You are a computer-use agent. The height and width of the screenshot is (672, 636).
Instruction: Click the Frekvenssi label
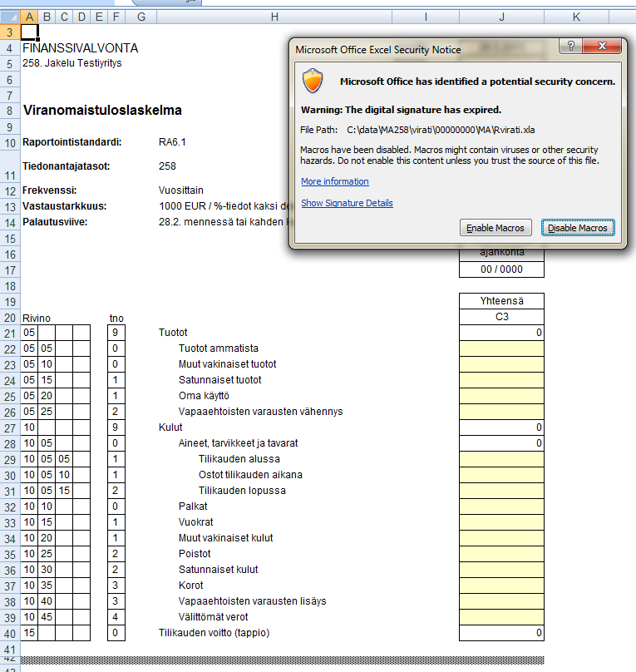50,190
